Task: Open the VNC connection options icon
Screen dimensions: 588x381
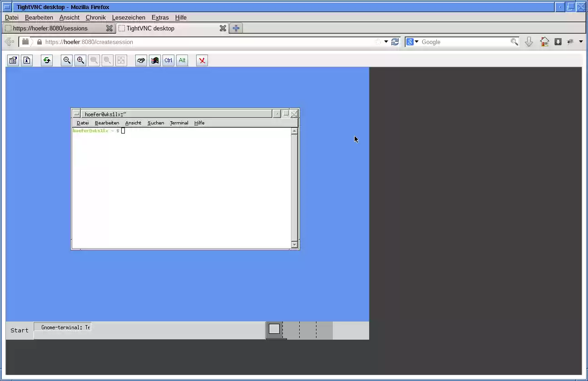Action: 13,60
